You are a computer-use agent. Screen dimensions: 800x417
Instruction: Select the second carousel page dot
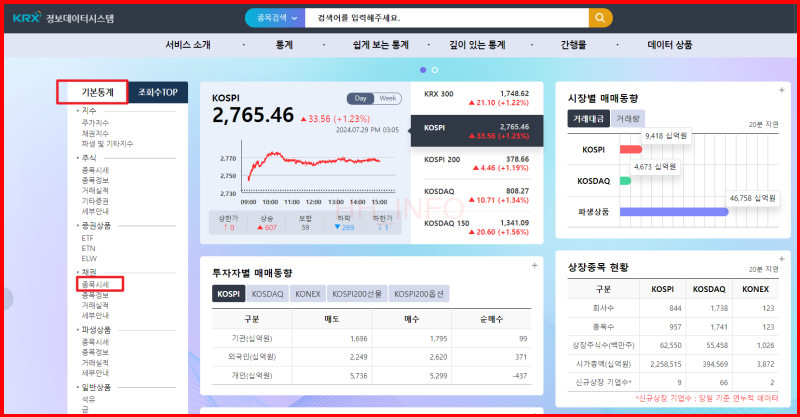tap(435, 70)
